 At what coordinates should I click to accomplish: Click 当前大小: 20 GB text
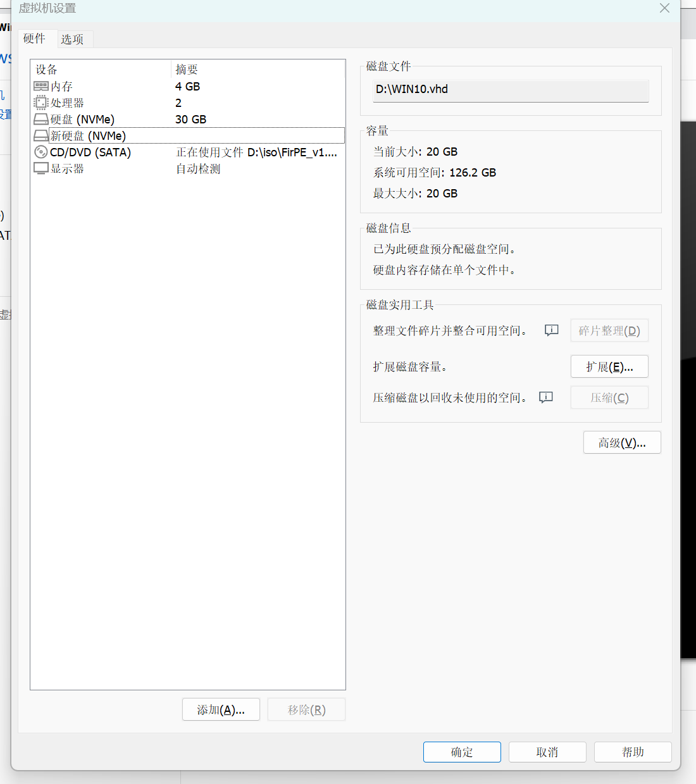coord(415,151)
